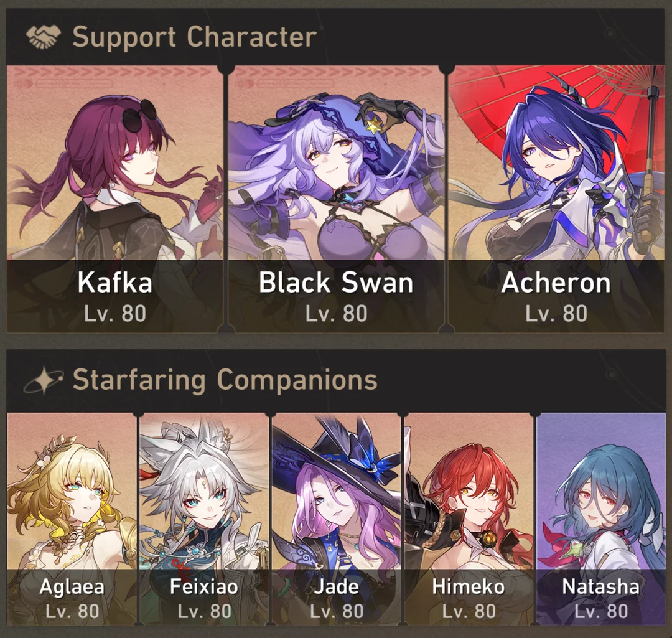Select Natasha companion card

point(601,519)
